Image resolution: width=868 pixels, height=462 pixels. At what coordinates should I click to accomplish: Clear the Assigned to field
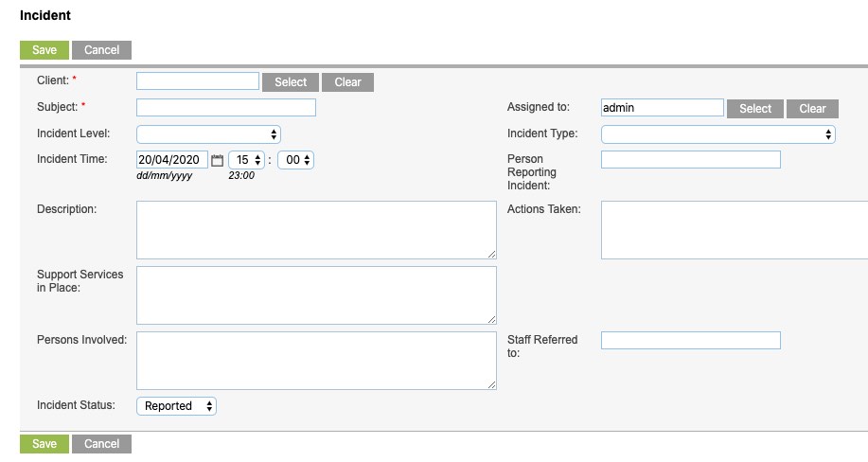tap(812, 109)
